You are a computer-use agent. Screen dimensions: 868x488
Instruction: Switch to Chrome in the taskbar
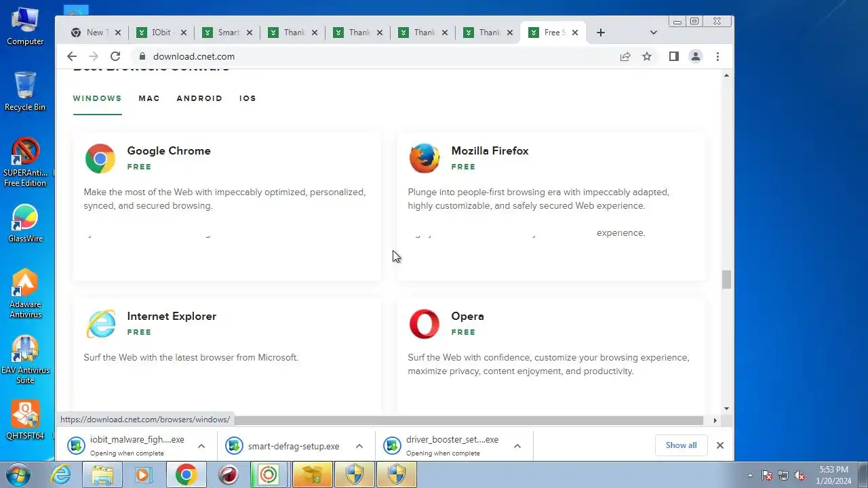point(186,474)
